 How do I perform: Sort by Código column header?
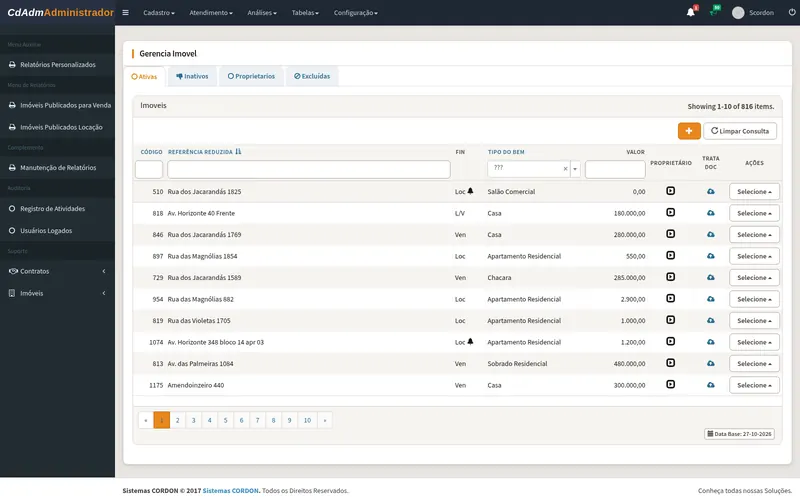152,152
